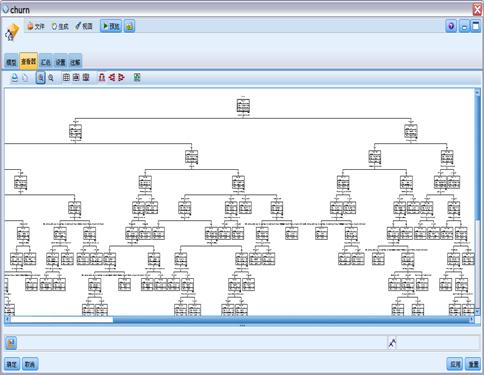484x375 pixels.
Task: Maximize the churn window
Action: pyautogui.click(x=476, y=26)
